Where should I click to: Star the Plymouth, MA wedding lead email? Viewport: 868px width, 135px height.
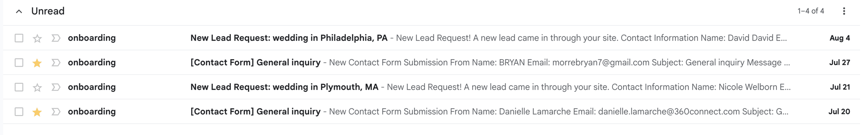pos(37,87)
